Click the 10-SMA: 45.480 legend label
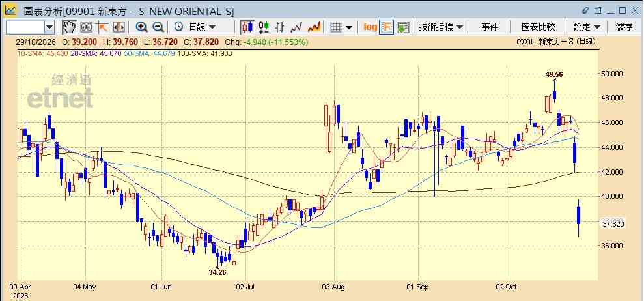The height and width of the screenshot is (301, 644). (42, 53)
